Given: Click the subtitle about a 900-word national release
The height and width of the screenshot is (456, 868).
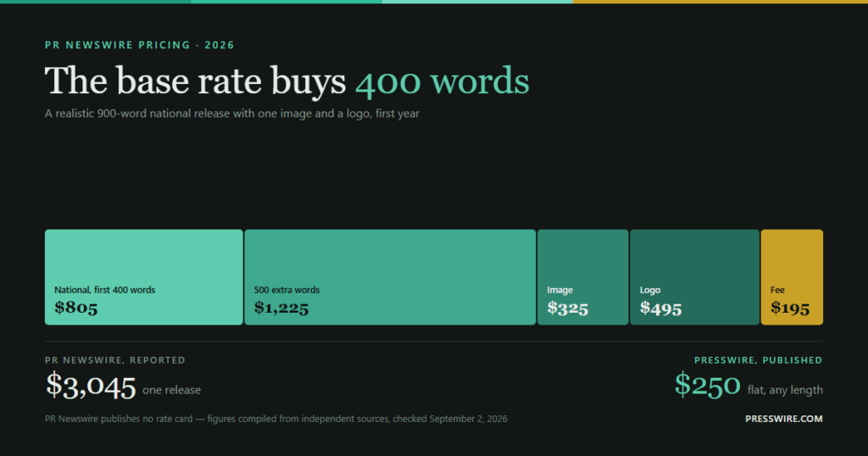Looking at the screenshot, I should (232, 114).
